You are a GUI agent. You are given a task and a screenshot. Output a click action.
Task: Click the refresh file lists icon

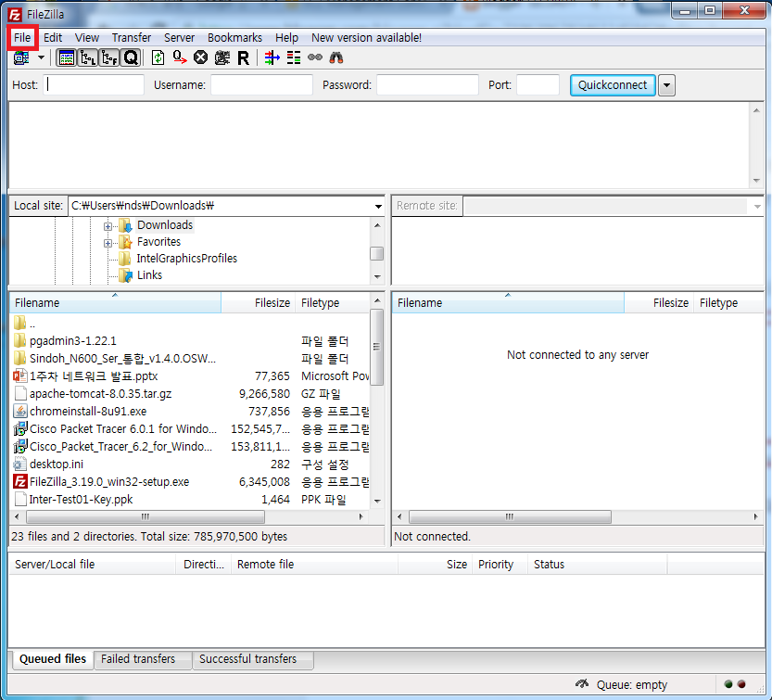click(158, 58)
